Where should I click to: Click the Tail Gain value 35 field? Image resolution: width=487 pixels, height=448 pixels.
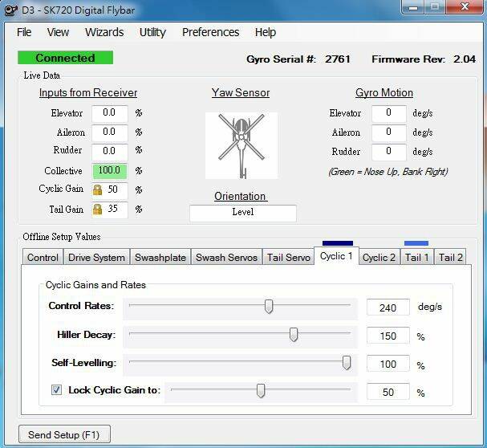tap(110, 210)
